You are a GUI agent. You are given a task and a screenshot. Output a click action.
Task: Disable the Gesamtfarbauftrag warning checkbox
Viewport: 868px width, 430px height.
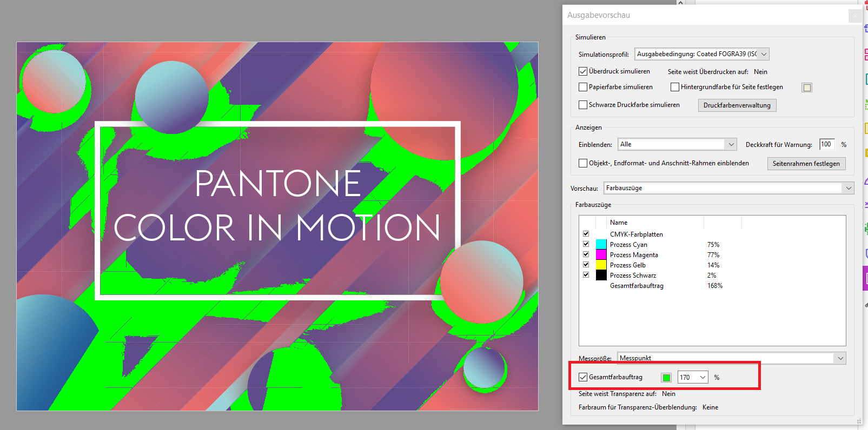583,377
